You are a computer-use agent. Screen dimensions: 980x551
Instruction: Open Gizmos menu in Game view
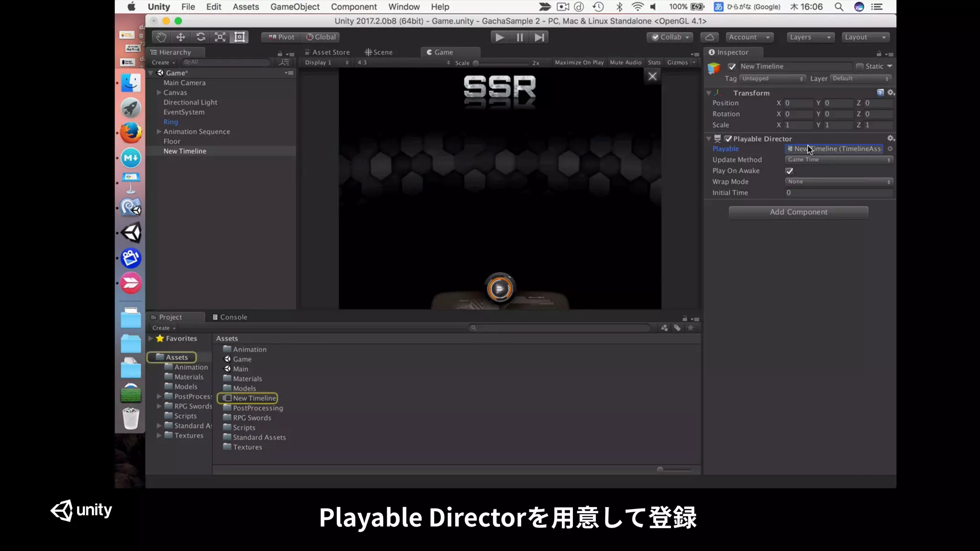pos(681,63)
